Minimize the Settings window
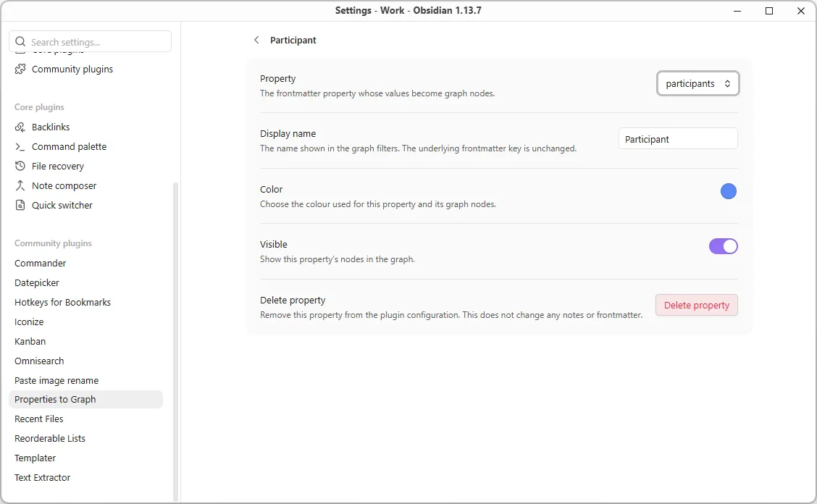This screenshot has height=504, width=817. pos(737,11)
